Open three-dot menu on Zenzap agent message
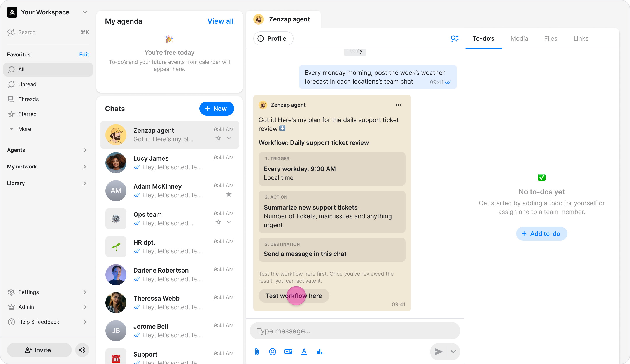The image size is (630, 364). point(398,105)
